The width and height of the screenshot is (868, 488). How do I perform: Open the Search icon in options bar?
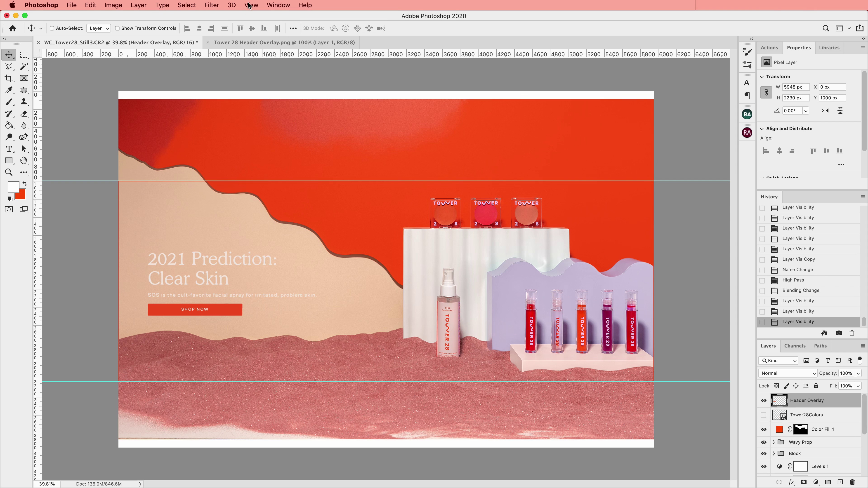[x=826, y=28]
